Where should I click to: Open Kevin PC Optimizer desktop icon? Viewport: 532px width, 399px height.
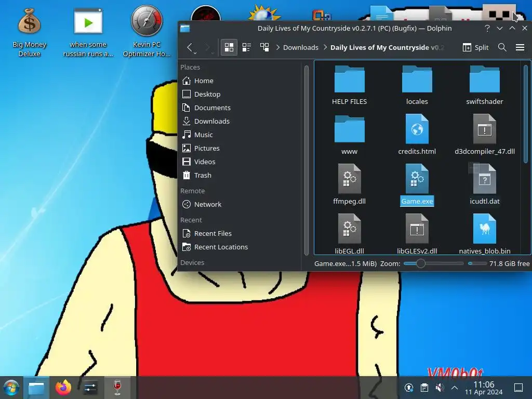point(147,31)
